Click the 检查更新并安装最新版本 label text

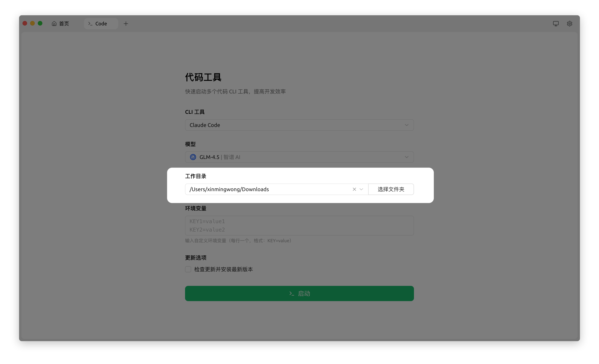(x=223, y=269)
